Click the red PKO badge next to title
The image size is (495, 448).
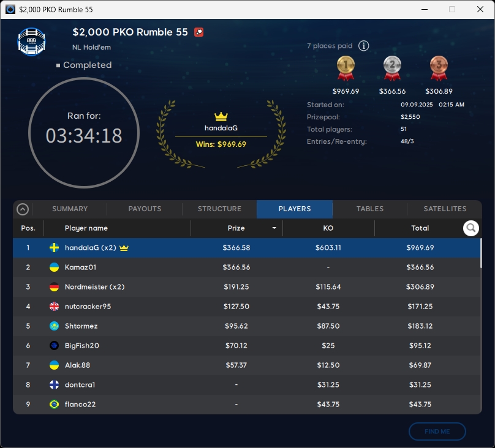point(198,32)
